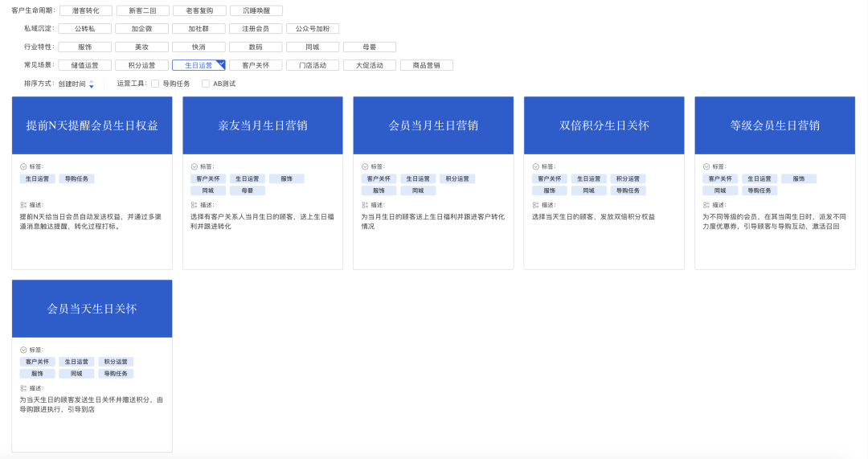Click description icon in 等级会员生日营销 card
Image resolution: width=868 pixels, height=459 pixels.
706,205
